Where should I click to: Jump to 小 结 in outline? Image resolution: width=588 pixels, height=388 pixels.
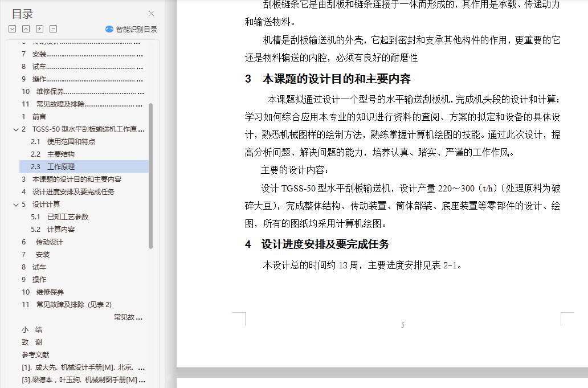click(32, 329)
